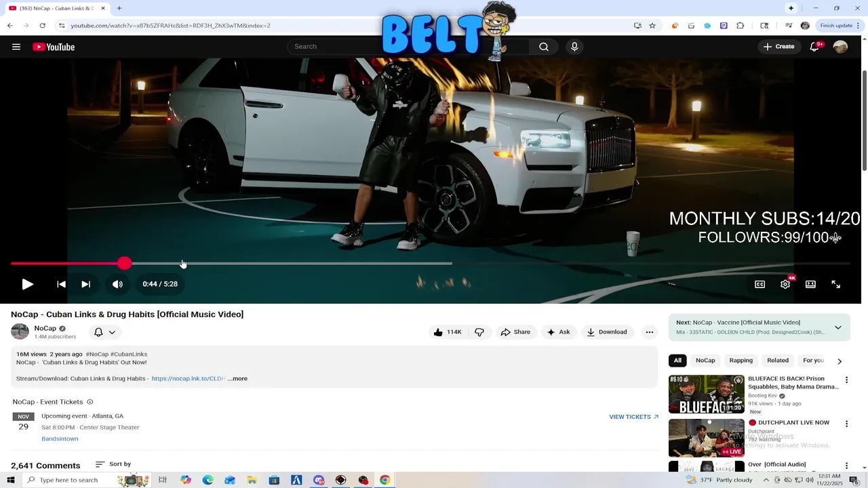This screenshot has height=488, width=868.
Task: Select the Related filter chip
Action: (778, 361)
